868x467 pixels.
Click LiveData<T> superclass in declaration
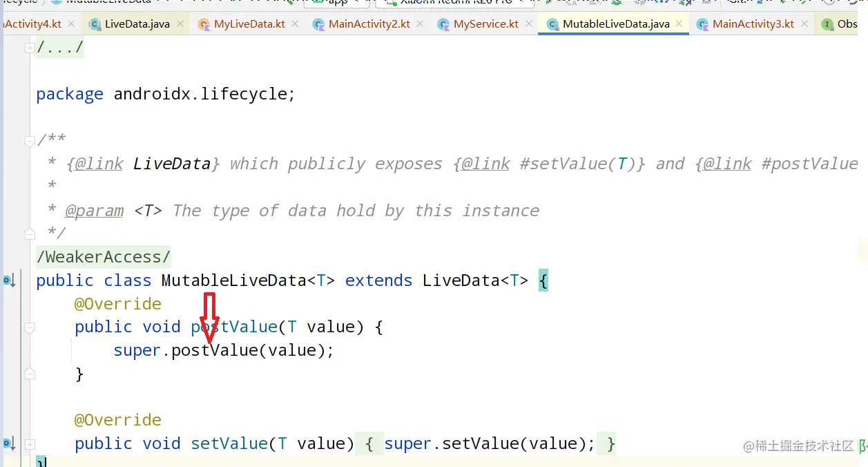(x=476, y=280)
